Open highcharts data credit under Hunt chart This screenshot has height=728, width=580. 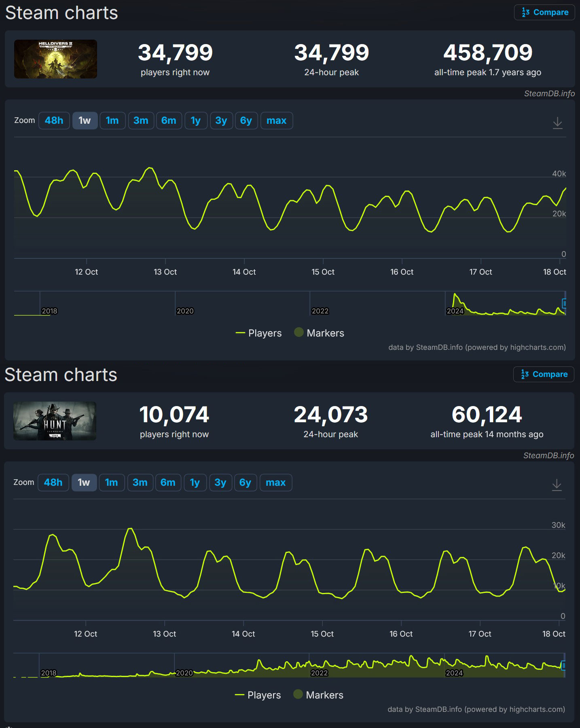(x=476, y=709)
